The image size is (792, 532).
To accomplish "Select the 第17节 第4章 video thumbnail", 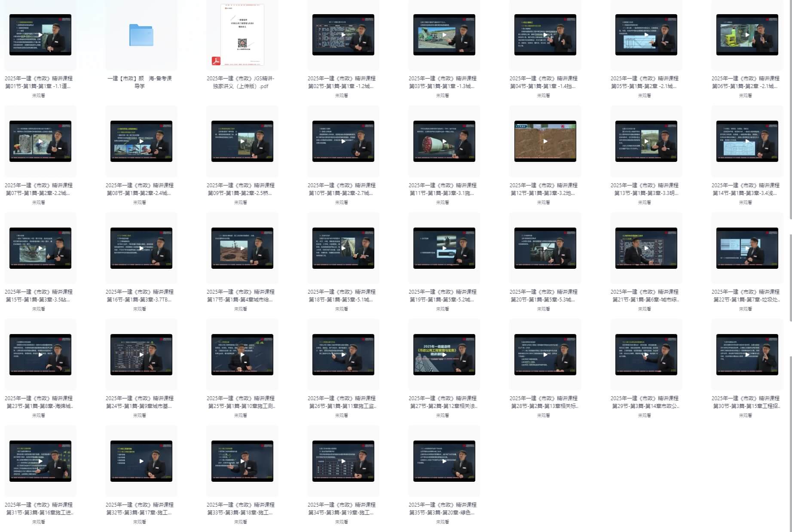I will click(242, 248).
